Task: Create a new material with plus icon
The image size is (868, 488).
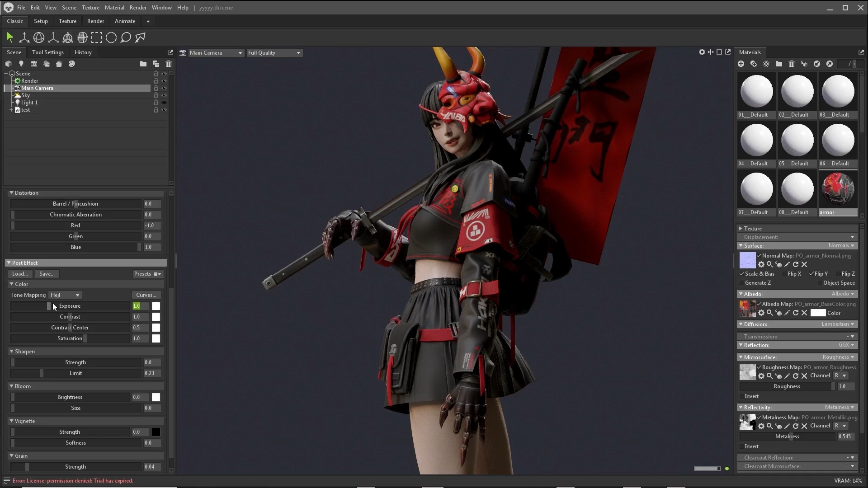Action: click(x=741, y=64)
